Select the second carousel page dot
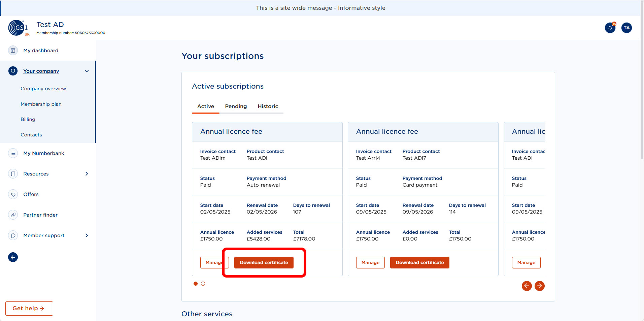The width and height of the screenshot is (644, 321). pos(203,284)
